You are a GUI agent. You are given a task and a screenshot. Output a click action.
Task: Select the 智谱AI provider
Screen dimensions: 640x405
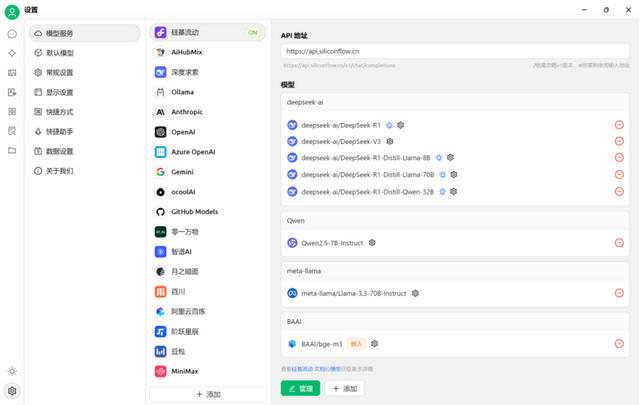(x=207, y=251)
